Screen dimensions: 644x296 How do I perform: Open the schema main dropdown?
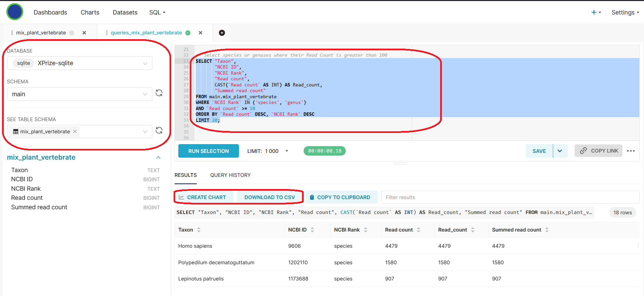click(x=80, y=94)
